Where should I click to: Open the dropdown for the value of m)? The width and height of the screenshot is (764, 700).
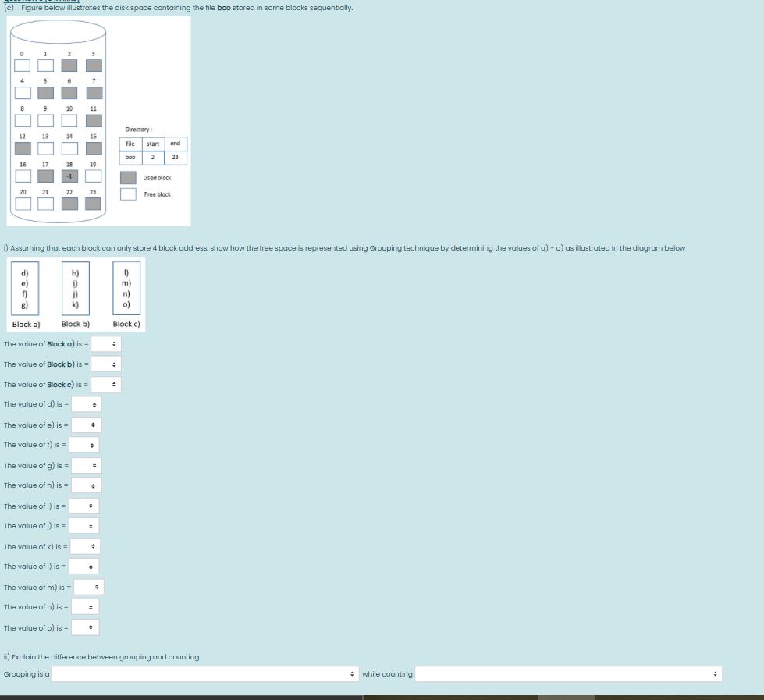coord(87,587)
